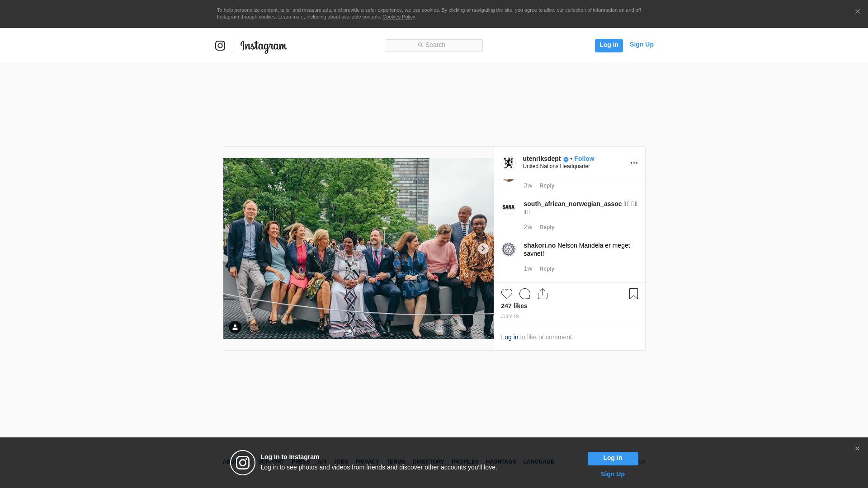Open the post options three-dot menu
868x488 pixels.
point(634,163)
